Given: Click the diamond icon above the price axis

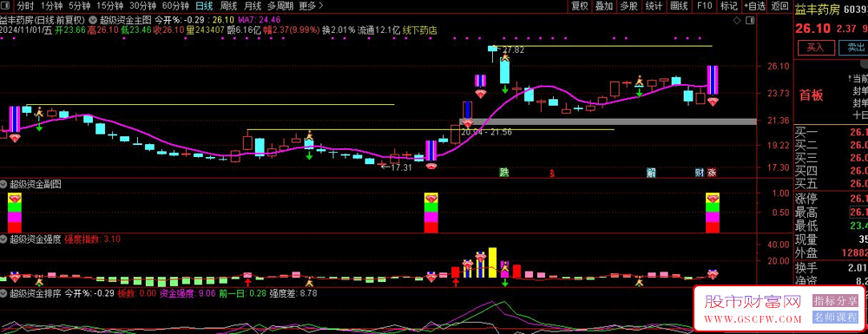Looking at the screenshot, I should click(736, 21).
